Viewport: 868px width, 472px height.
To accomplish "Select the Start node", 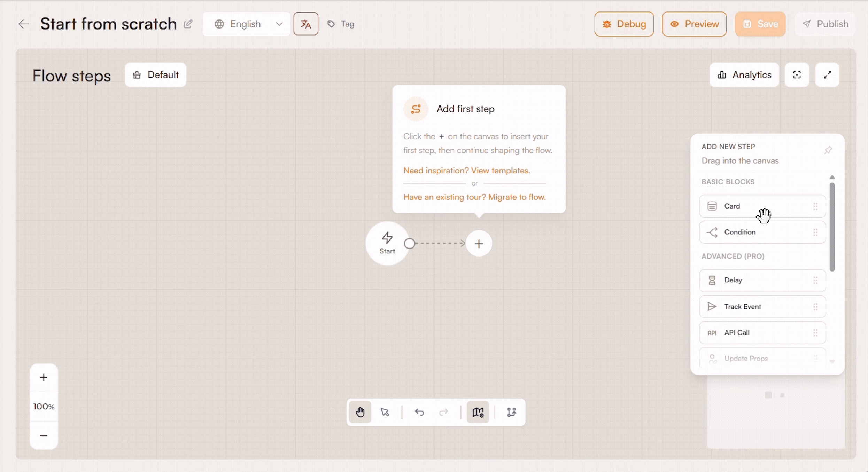I will pos(387,243).
